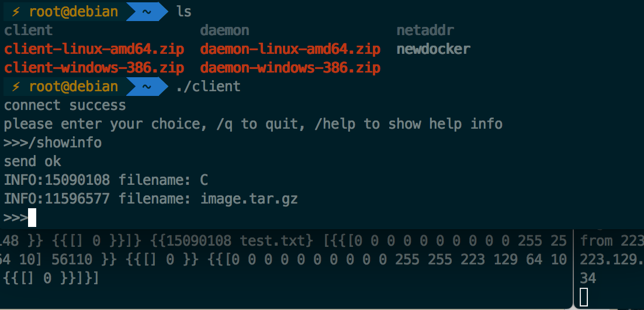
Task: Click the client entry in ls output
Action: (x=28, y=30)
